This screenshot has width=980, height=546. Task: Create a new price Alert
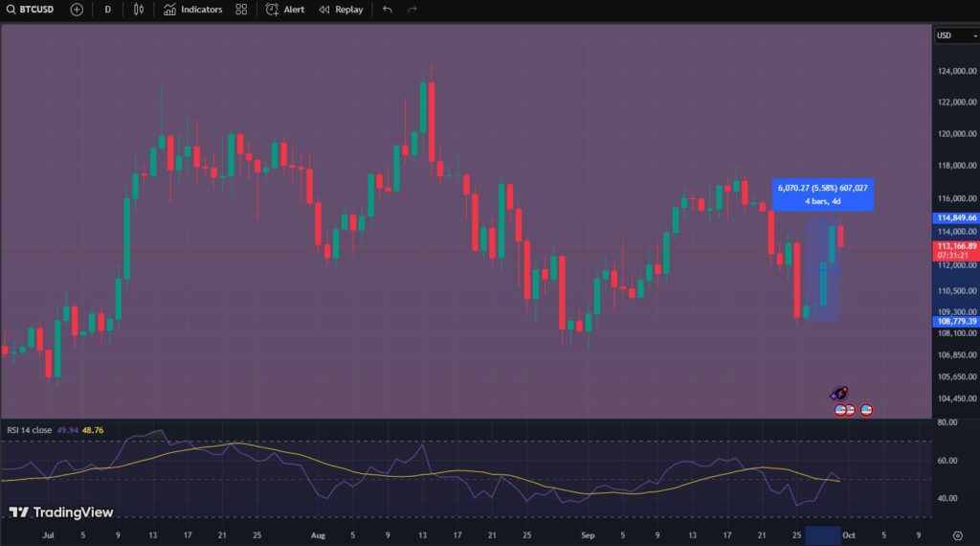(285, 10)
